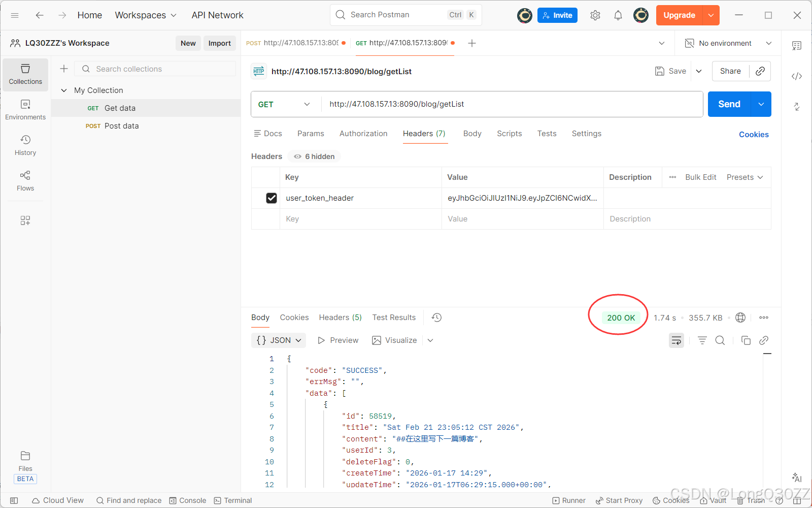Viewport: 812px width, 508px height.
Task: Click the New button
Action: [188, 43]
